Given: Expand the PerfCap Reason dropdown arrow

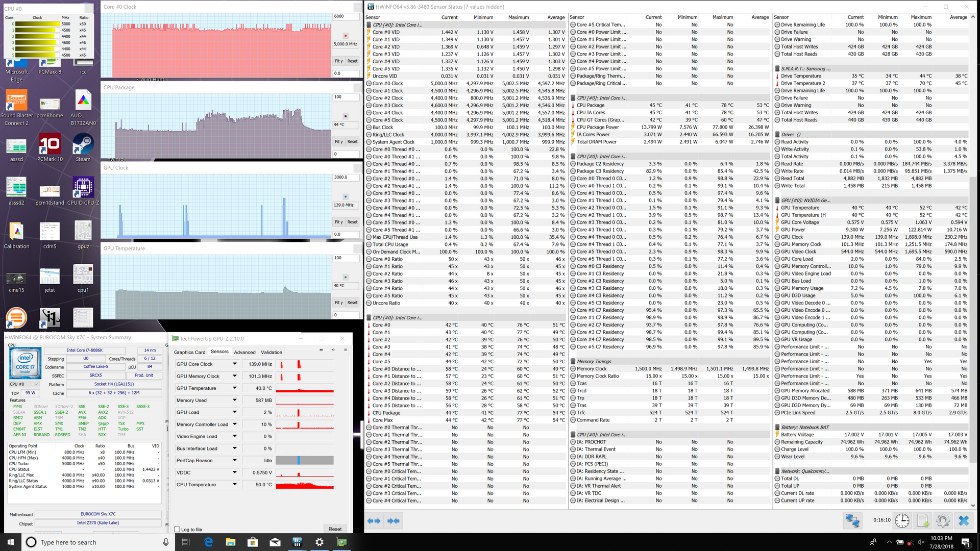Looking at the screenshot, I should [x=235, y=460].
